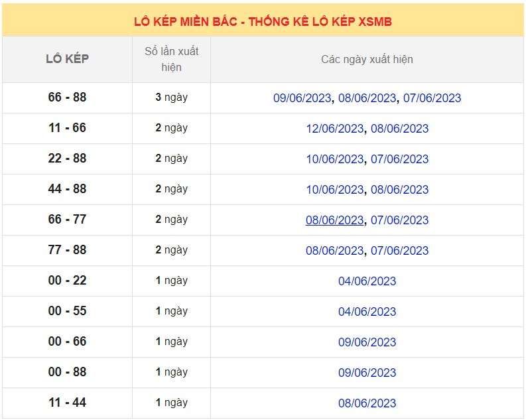Open the 09/06/2023 link in row 66 - 88
This screenshot has height=420, width=526.
coord(302,98)
